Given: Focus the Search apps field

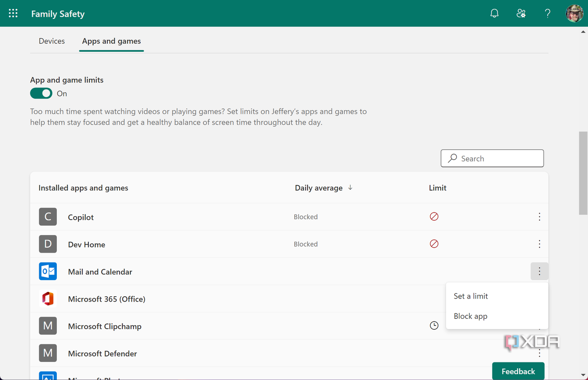Looking at the screenshot, I should pos(492,158).
